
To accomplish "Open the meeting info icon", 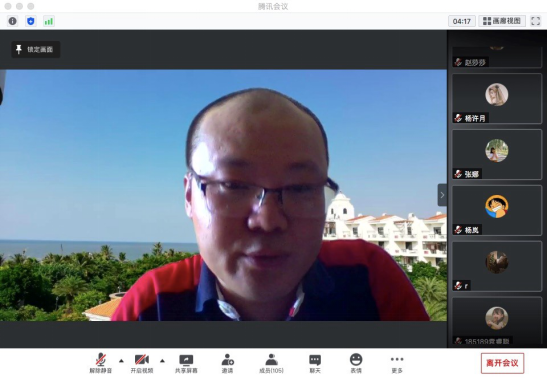I will pos(13,21).
